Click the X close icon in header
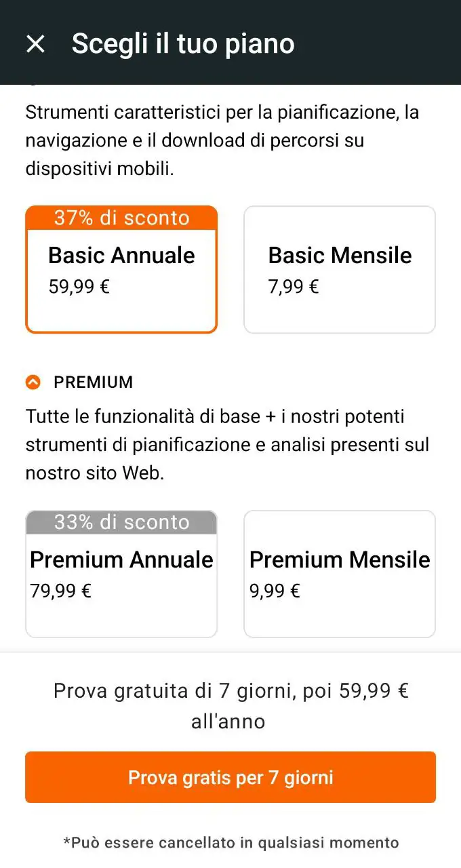 pyautogui.click(x=35, y=43)
